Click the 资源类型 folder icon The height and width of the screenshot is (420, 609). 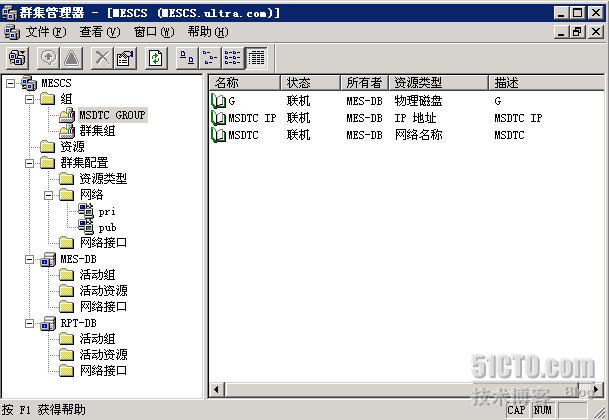[67, 179]
